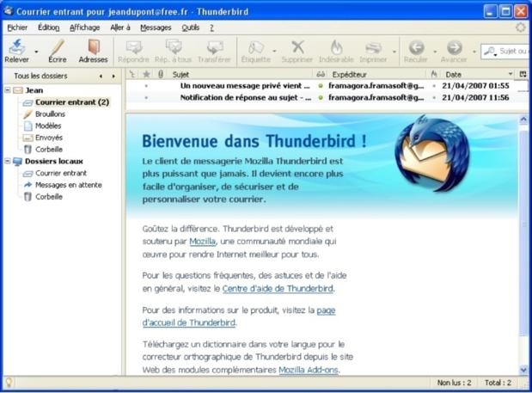Open the Affichage menu
532x393 pixels.
[x=84, y=28]
